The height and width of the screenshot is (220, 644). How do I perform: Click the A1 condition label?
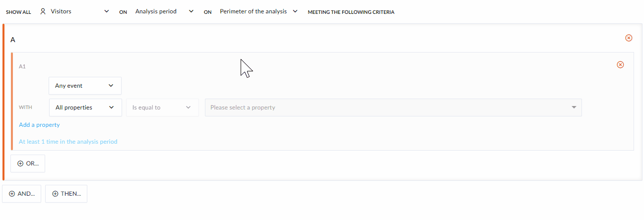coord(22,66)
